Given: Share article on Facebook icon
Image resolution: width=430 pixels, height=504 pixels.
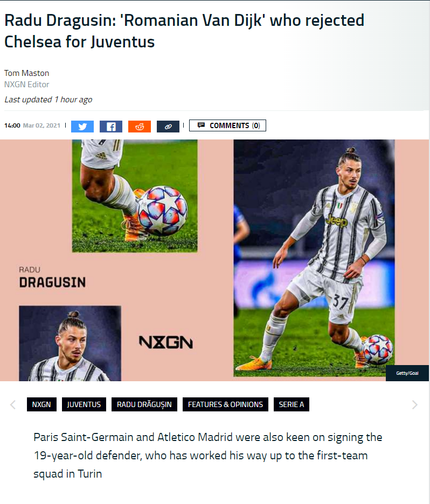Looking at the screenshot, I should tap(111, 127).
